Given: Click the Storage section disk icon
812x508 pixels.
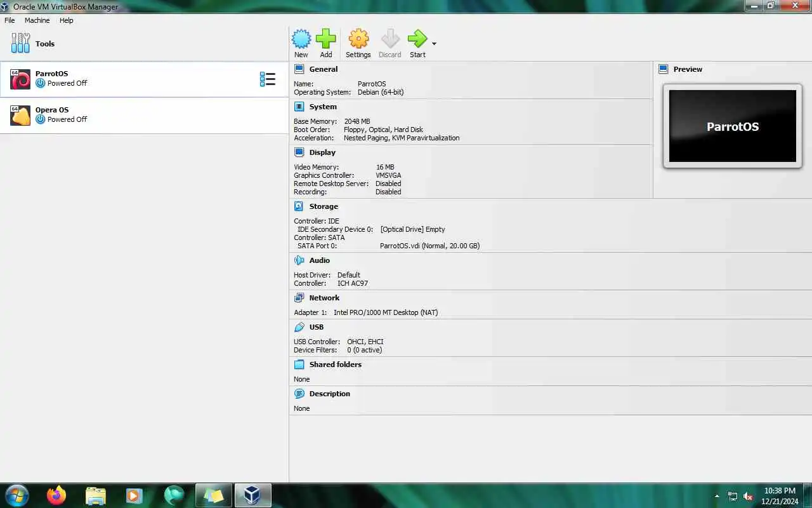Looking at the screenshot, I should 299,206.
